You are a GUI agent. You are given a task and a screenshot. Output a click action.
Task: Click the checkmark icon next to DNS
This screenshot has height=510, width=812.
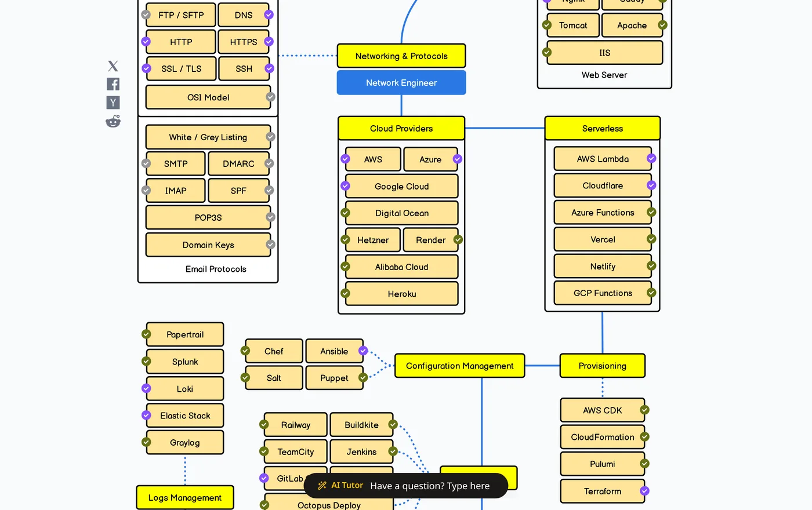click(269, 14)
